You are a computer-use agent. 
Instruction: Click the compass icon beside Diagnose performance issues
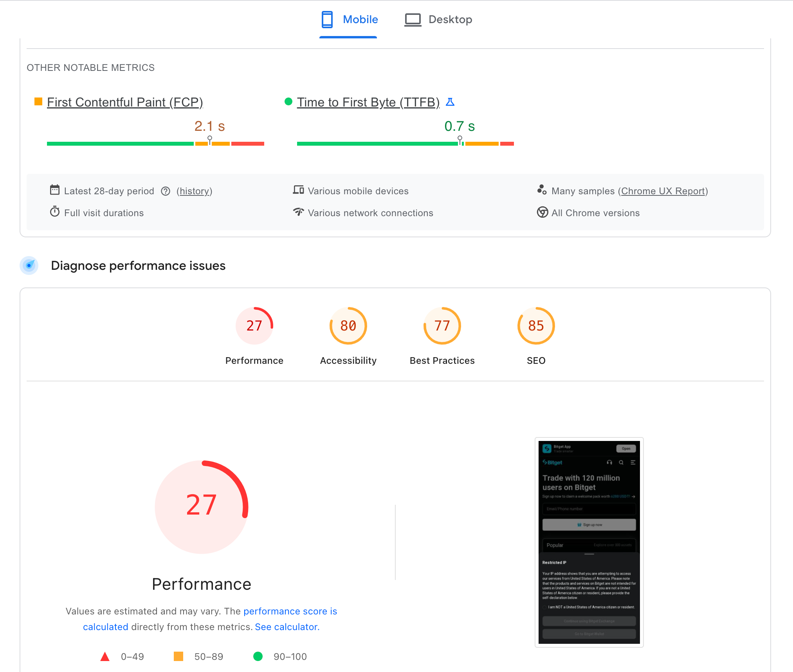tap(29, 266)
